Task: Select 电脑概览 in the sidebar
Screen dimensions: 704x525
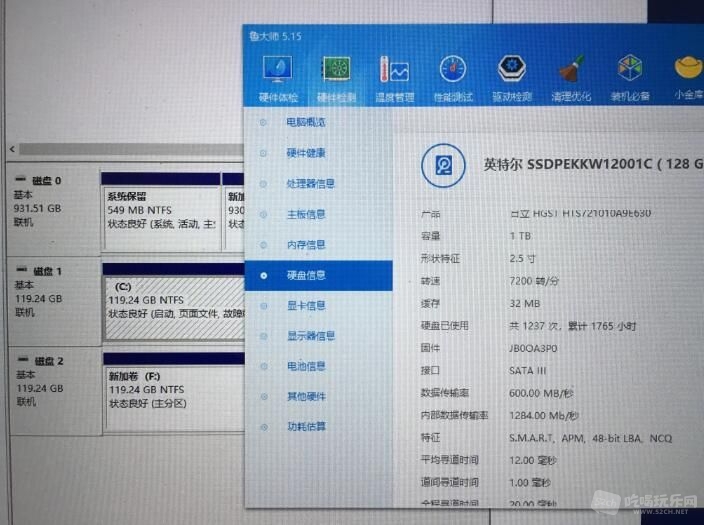Action: pyautogui.click(x=306, y=122)
